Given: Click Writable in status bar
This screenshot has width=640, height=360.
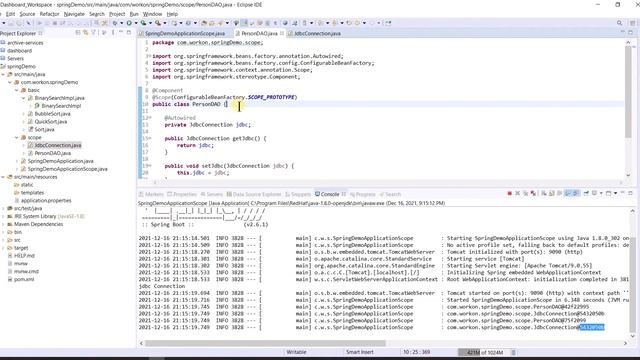Looking at the screenshot, I should point(296,352).
